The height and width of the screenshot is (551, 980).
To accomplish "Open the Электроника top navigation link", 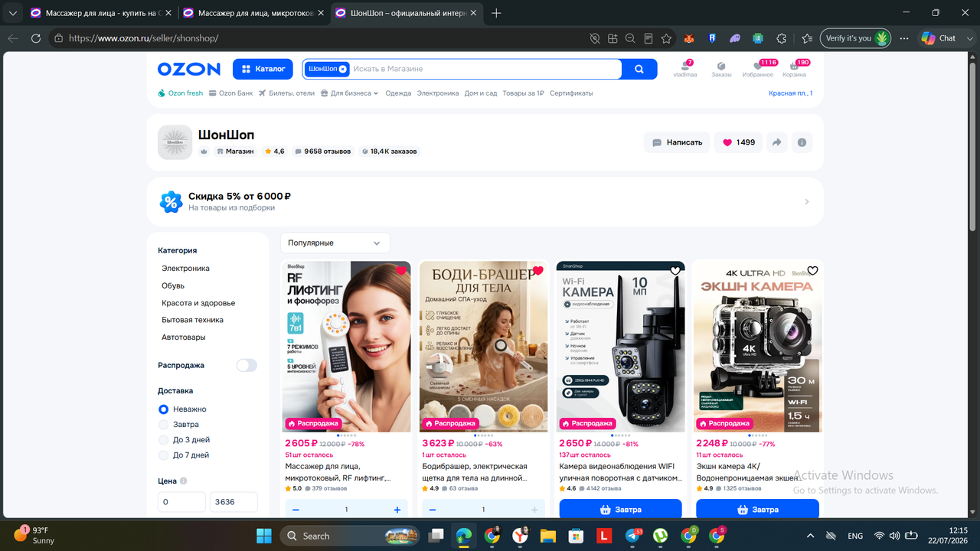I will coord(438,93).
